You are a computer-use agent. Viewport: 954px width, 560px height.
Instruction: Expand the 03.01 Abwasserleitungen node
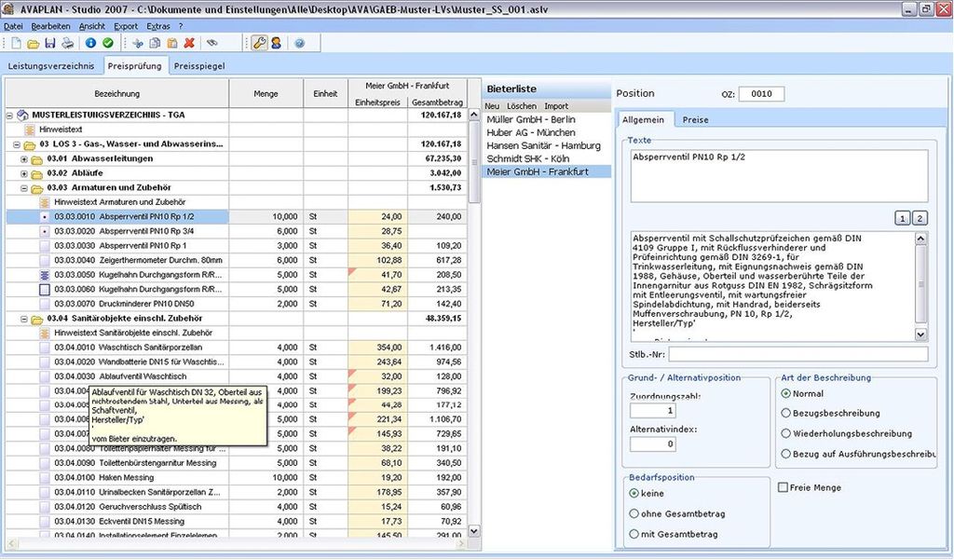tap(24, 159)
